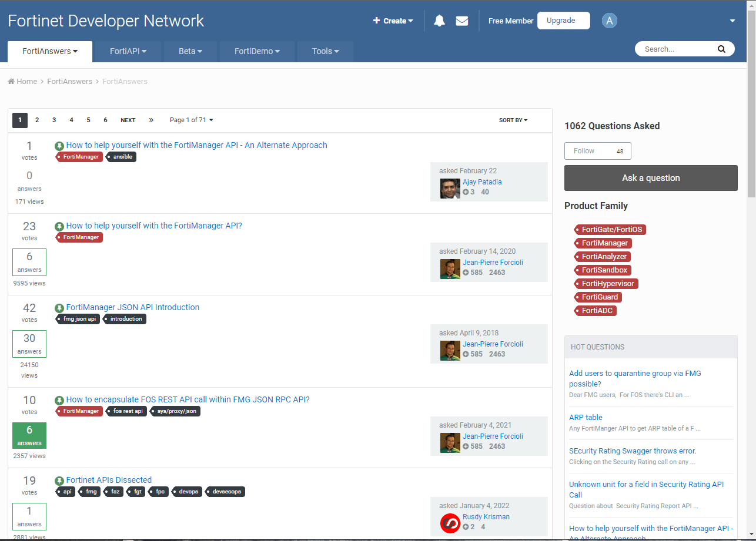The height and width of the screenshot is (541, 756).
Task: Open 'FortiManager JSON API Introduction' question
Action: coord(133,307)
